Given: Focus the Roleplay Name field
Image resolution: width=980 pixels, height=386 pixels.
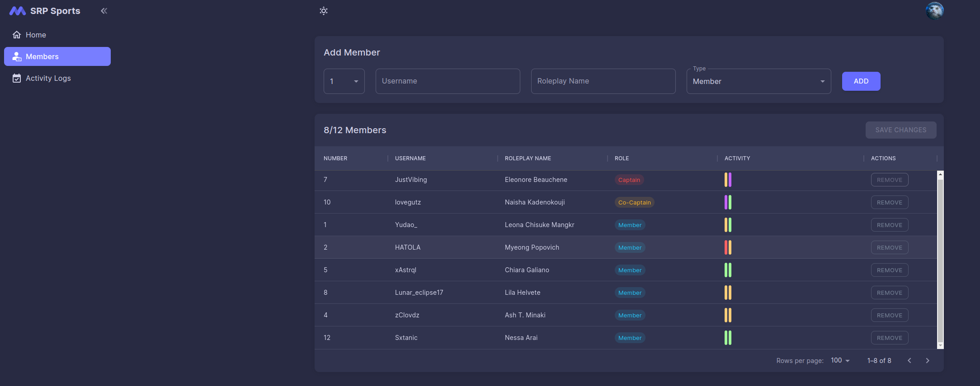Looking at the screenshot, I should click(603, 81).
